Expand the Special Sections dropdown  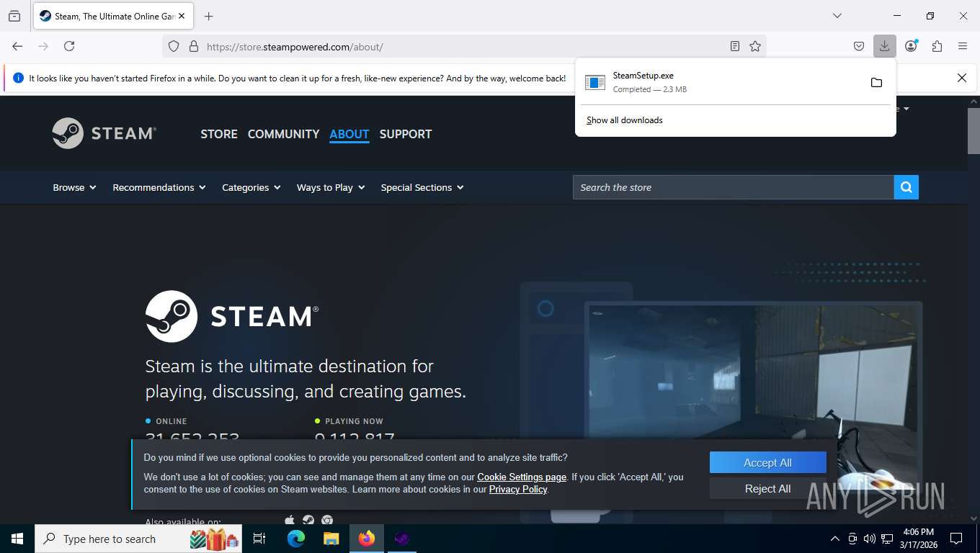click(422, 187)
